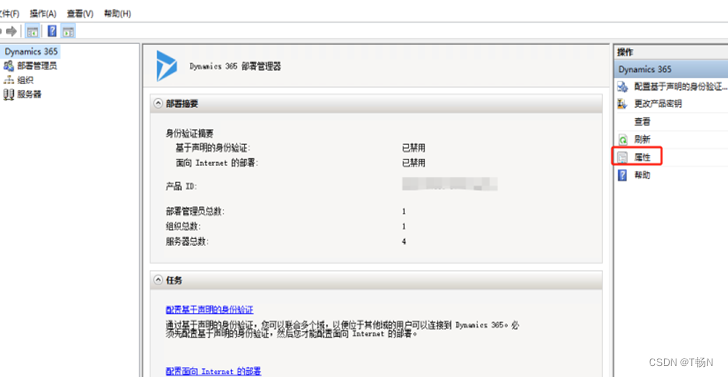Open the 操作(A) menu

point(43,14)
